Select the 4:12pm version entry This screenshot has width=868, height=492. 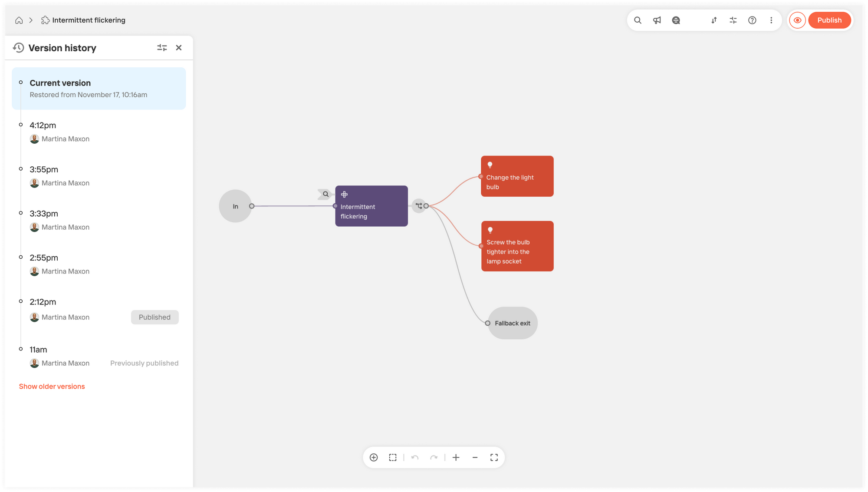point(99,132)
